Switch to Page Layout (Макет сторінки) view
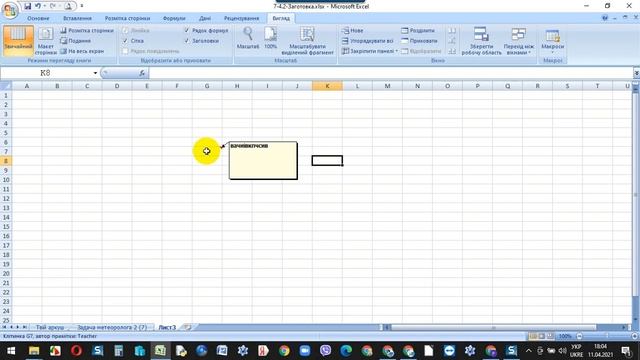 point(45,40)
